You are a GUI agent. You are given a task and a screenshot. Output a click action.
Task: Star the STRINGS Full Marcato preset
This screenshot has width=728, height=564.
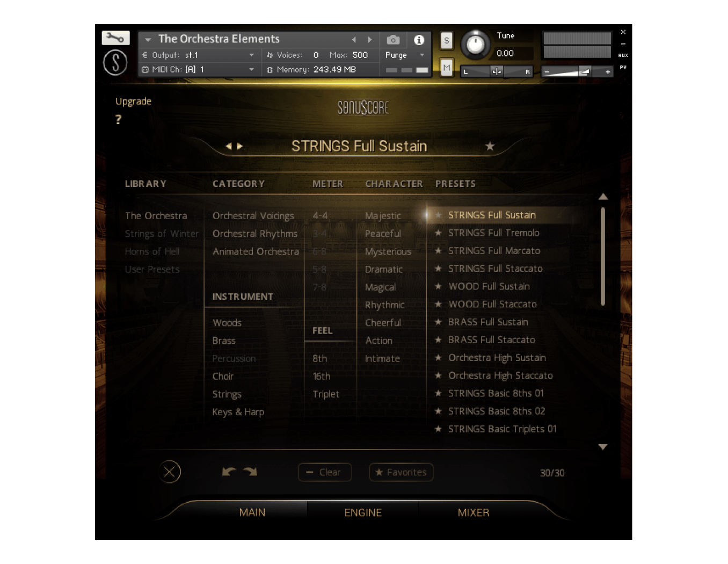click(438, 250)
